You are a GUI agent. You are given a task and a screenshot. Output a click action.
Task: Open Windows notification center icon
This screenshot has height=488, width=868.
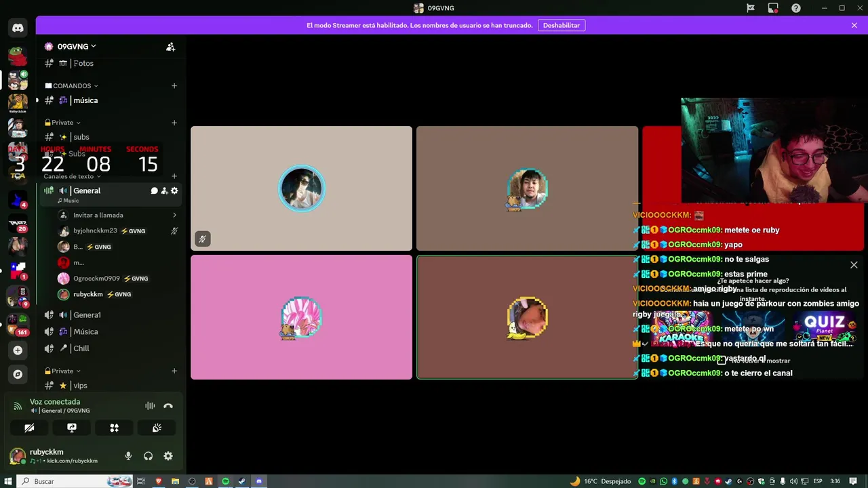(x=852, y=481)
